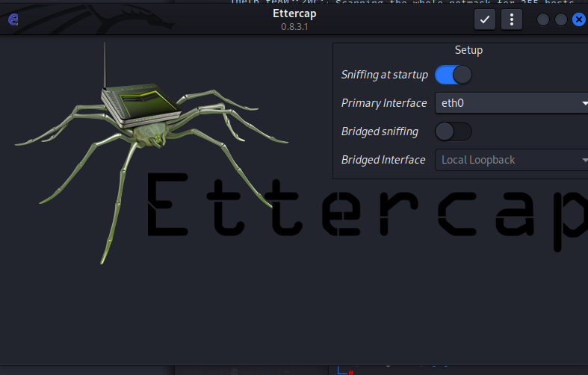Image resolution: width=588 pixels, height=375 pixels.
Task: Click the Primary Interface label
Action: pyautogui.click(x=384, y=103)
